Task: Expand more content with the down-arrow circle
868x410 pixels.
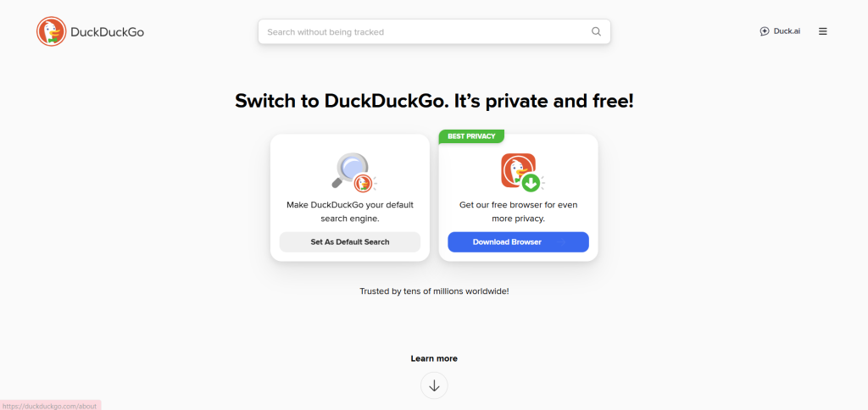Action: coord(434,385)
